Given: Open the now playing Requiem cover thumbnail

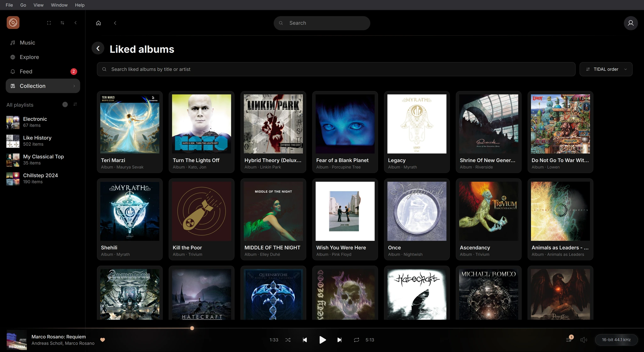Looking at the screenshot, I should (17, 340).
